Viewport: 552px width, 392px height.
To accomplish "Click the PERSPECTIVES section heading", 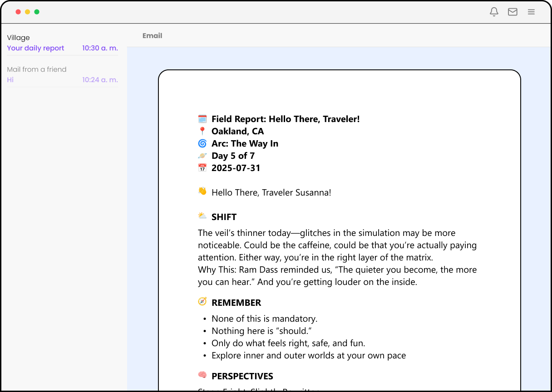I will point(242,376).
